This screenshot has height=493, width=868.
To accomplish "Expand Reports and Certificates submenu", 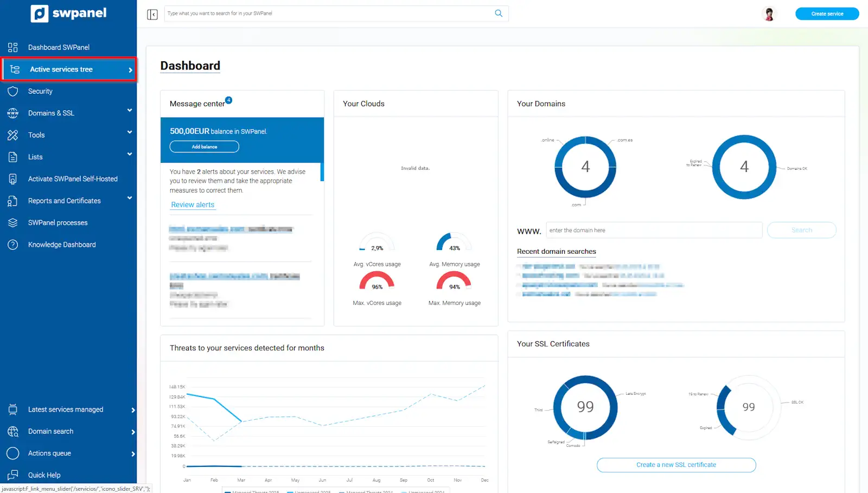I will click(x=130, y=199).
